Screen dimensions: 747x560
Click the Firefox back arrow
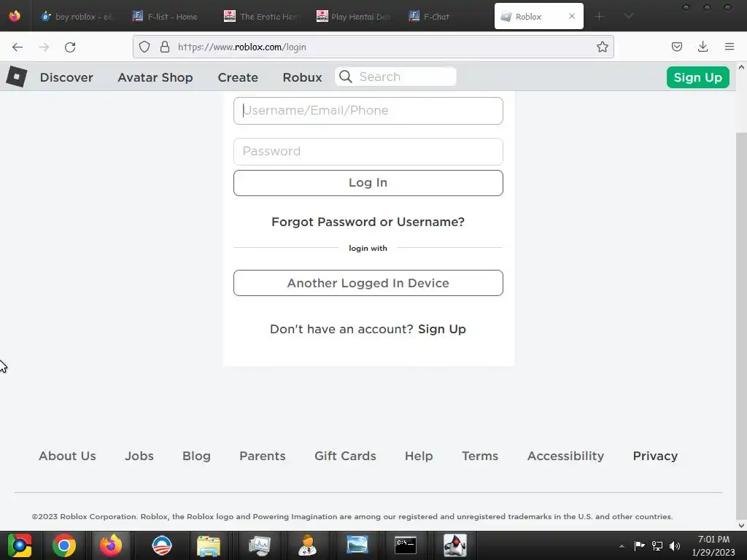tap(18, 47)
